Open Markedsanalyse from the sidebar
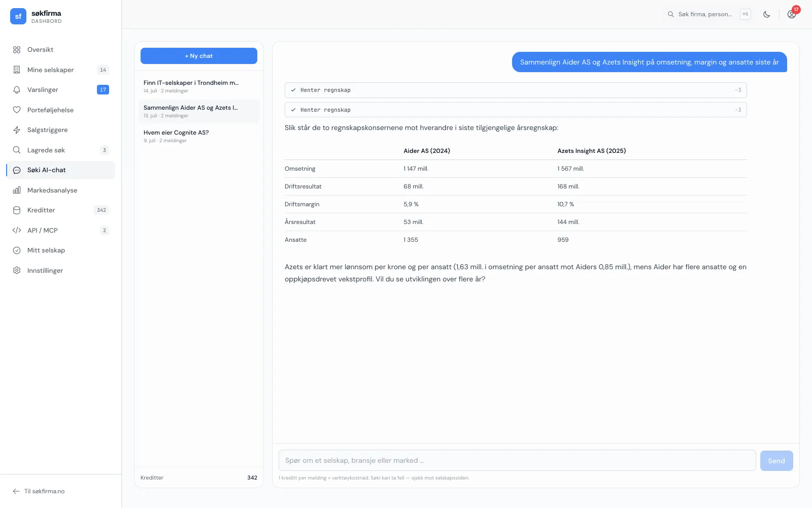Image resolution: width=812 pixels, height=508 pixels. pyautogui.click(x=61, y=190)
